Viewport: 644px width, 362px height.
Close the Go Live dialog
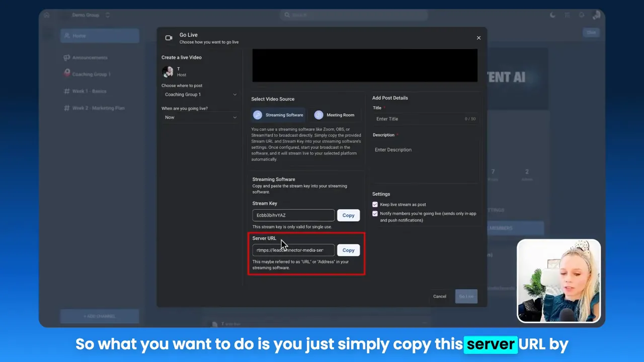(478, 38)
